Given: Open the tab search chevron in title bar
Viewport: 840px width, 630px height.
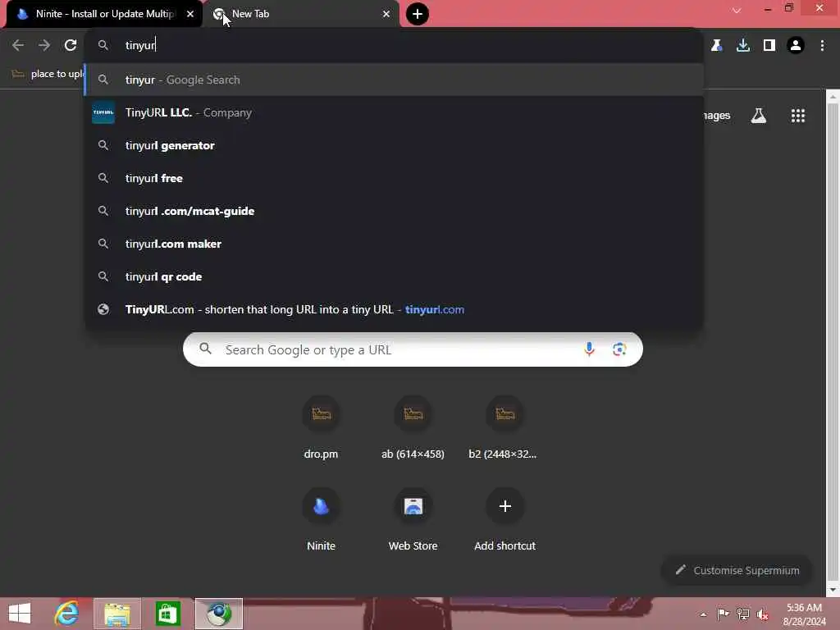Looking at the screenshot, I should 737,10.
